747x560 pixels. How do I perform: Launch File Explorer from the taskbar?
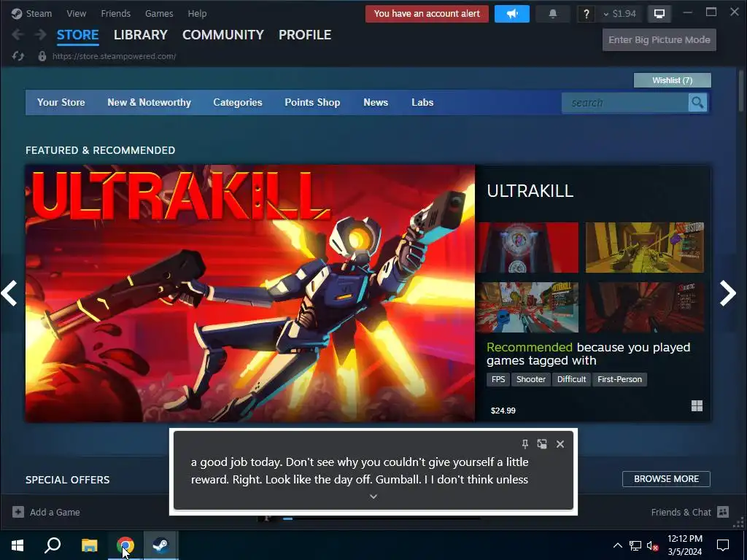coord(89,545)
